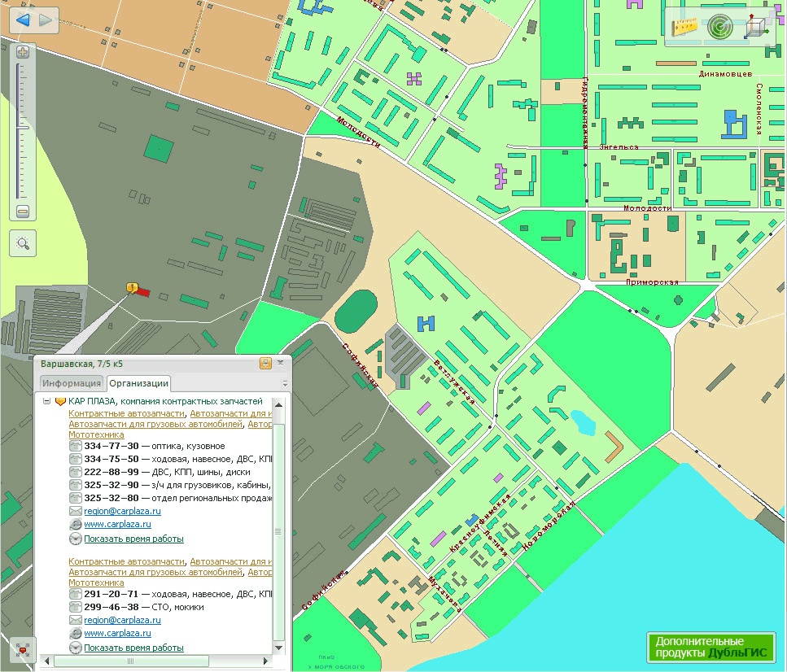Click the yellow map marker pin
The image size is (787, 672).
click(132, 288)
